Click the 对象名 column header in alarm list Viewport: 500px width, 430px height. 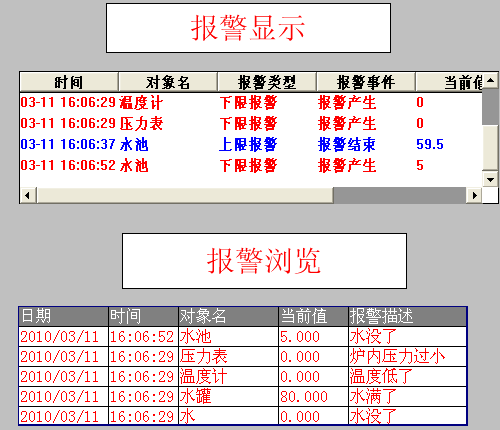pyautogui.click(x=168, y=82)
